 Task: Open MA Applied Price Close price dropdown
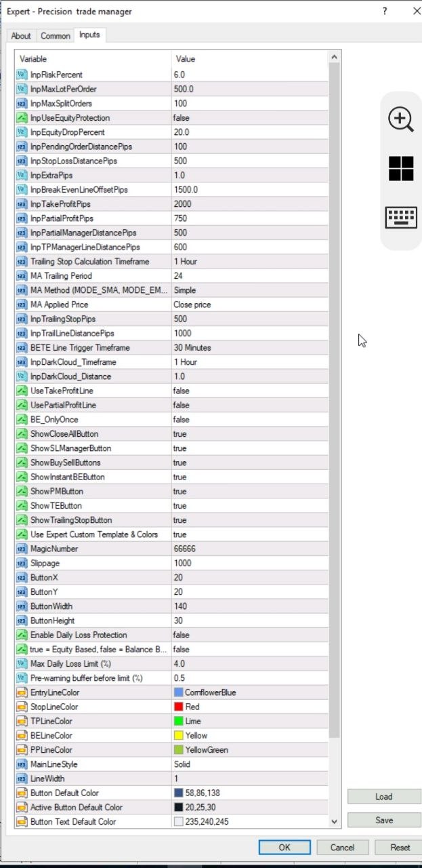tap(249, 304)
